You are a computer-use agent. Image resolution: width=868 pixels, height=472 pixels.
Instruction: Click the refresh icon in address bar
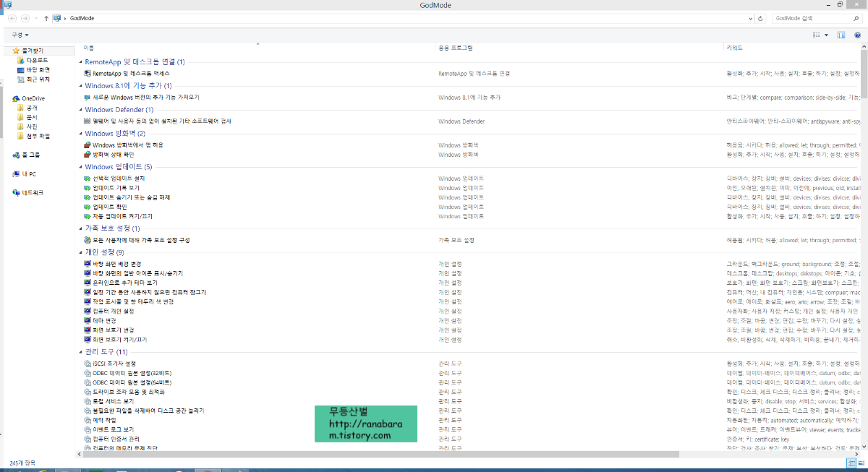click(761, 18)
